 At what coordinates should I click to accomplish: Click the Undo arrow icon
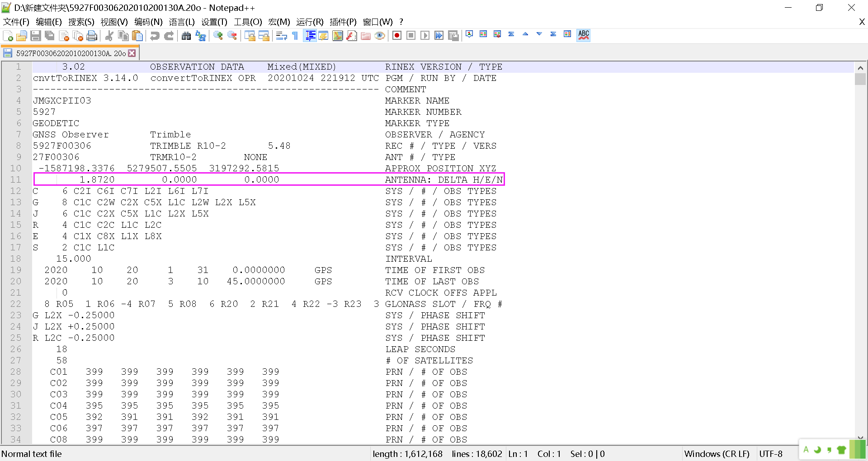tap(155, 36)
